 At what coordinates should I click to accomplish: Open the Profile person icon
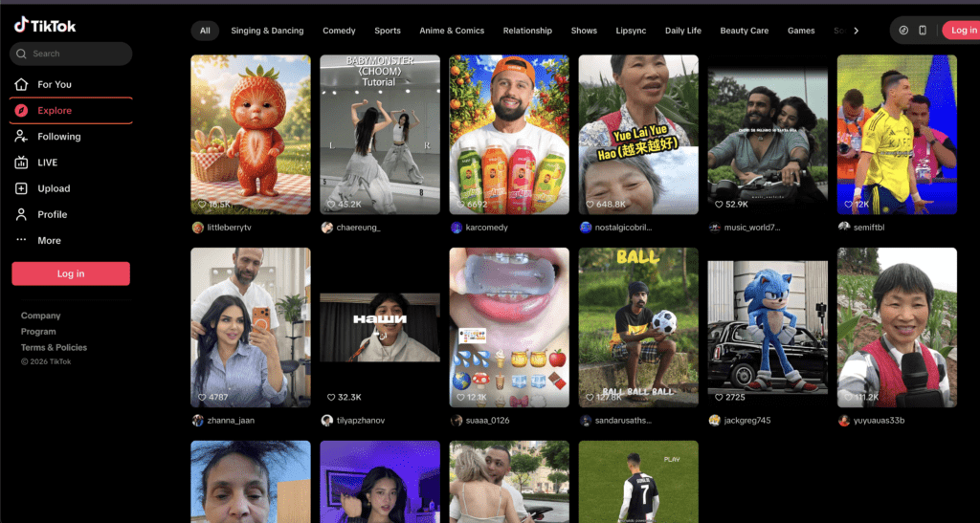(x=21, y=215)
